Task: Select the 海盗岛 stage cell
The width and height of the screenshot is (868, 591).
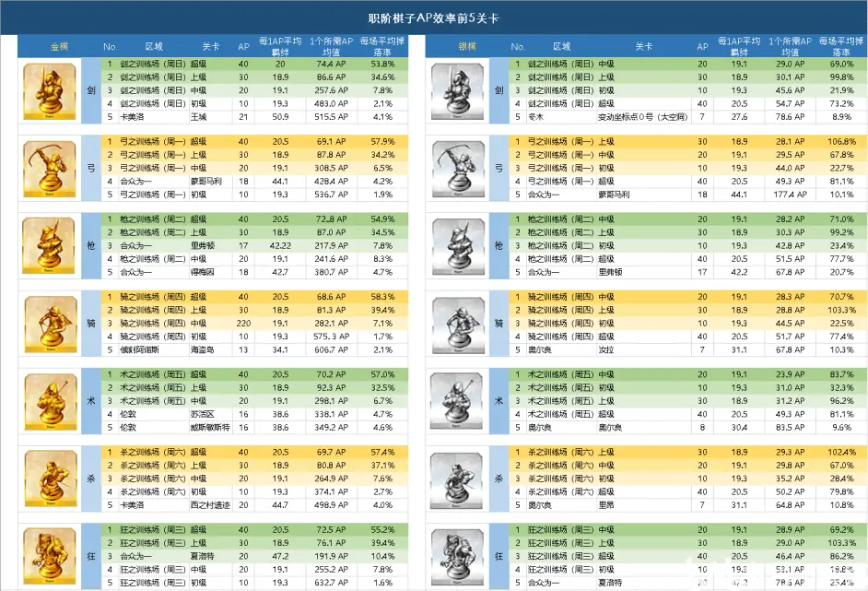Action: 203,349
